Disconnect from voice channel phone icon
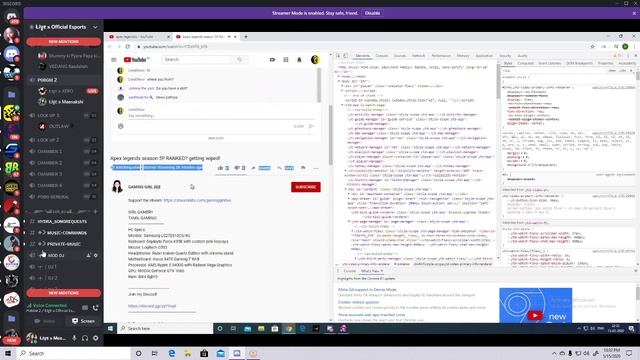The height and width of the screenshot is (360, 640). 96,308
